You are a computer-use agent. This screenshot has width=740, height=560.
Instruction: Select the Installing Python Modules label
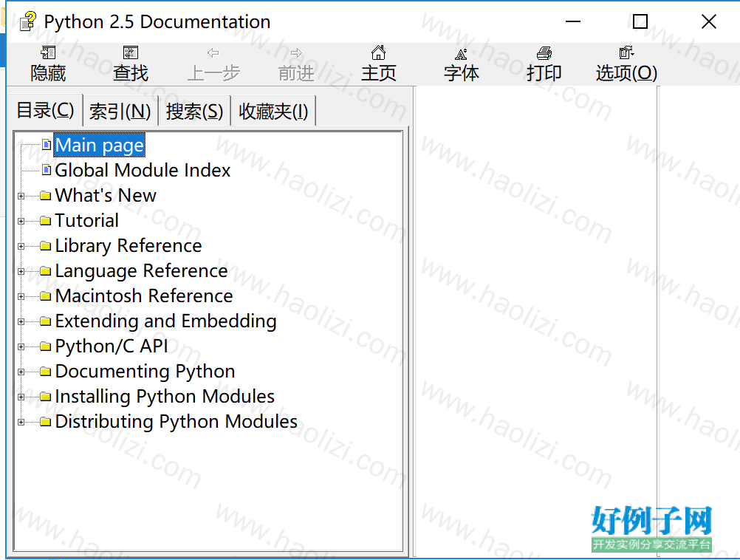tap(165, 396)
